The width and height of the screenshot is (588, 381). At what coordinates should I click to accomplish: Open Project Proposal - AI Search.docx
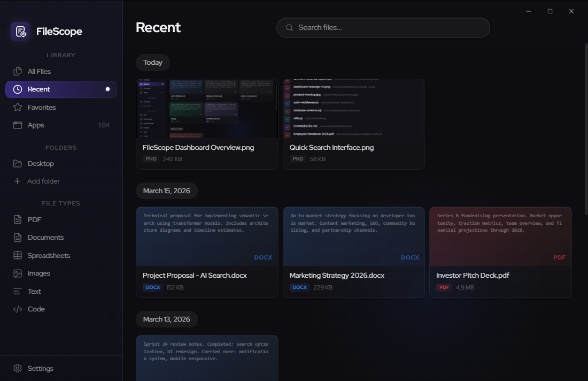click(x=207, y=252)
